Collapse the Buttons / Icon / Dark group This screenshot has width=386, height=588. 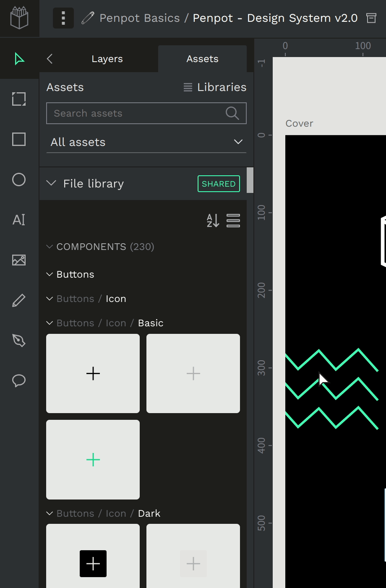click(x=50, y=513)
